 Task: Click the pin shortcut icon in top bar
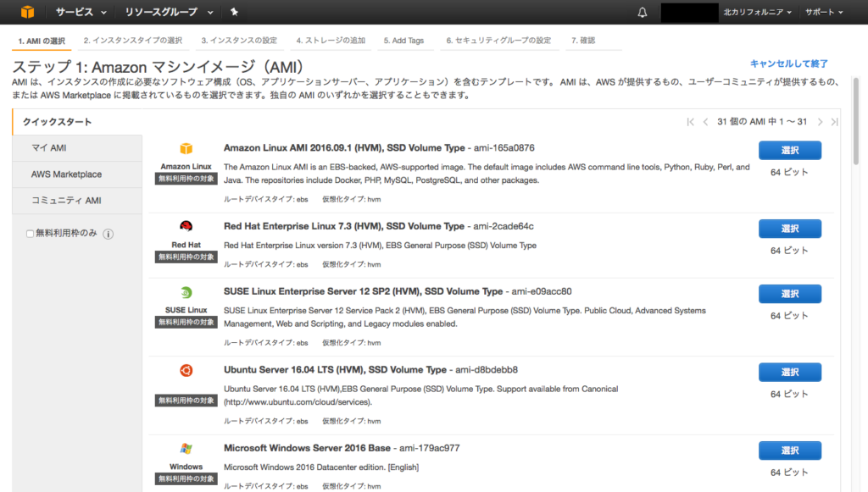[x=234, y=12]
